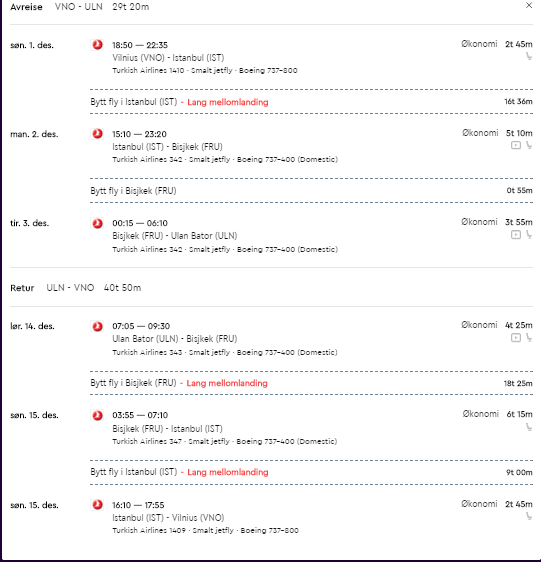Click Turkish Airlines 1410 flight details text

point(205,70)
